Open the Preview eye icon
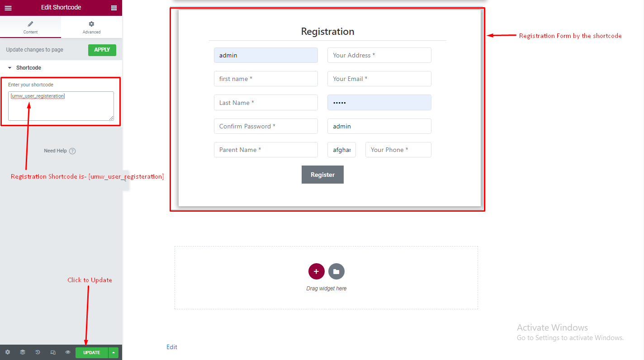644x360 pixels. [67, 352]
